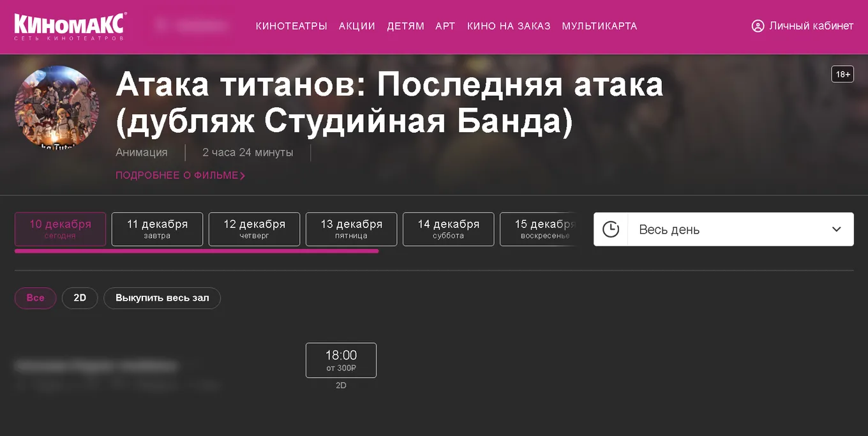
Task: Open Детям menu item
Action: pyautogui.click(x=406, y=26)
